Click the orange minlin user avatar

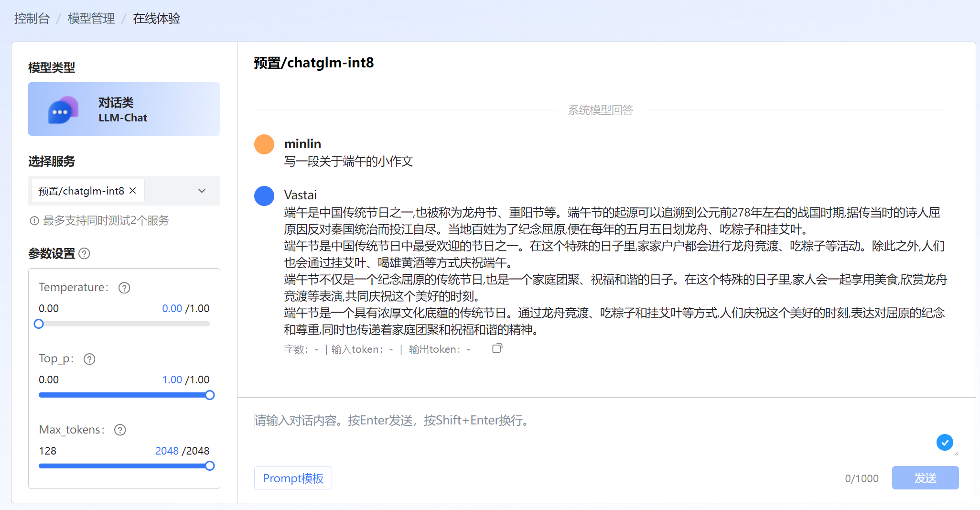264,144
